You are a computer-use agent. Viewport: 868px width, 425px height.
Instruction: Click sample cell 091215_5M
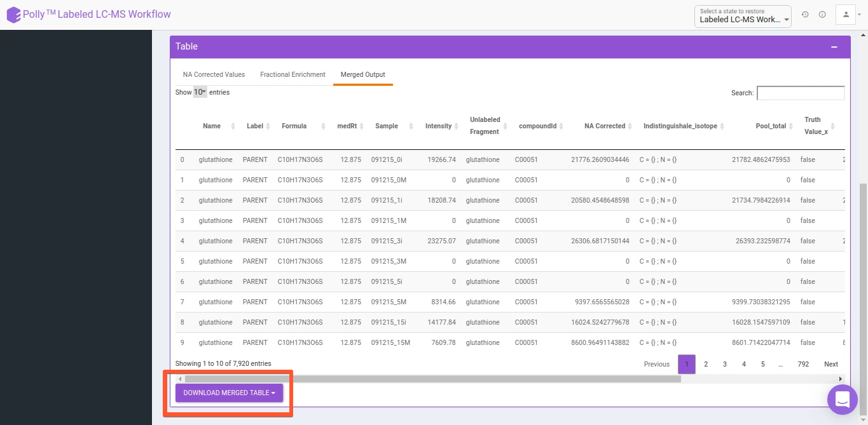(389, 302)
